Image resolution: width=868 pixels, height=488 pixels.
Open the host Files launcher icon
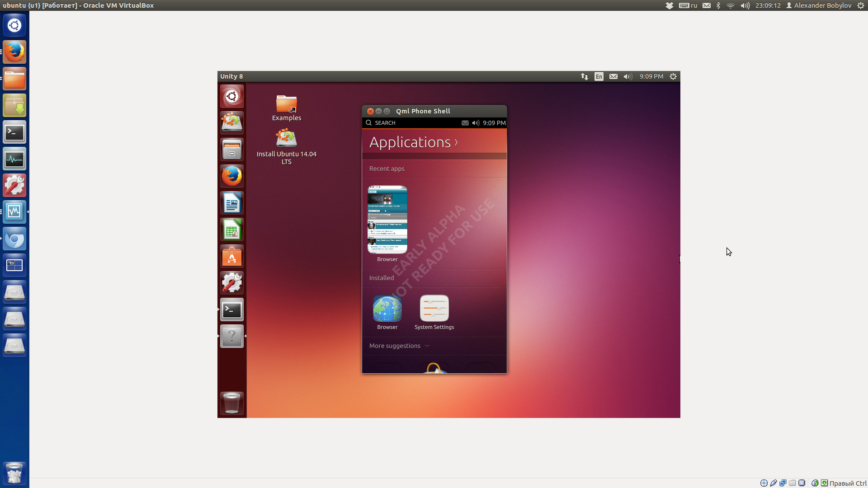[14, 79]
